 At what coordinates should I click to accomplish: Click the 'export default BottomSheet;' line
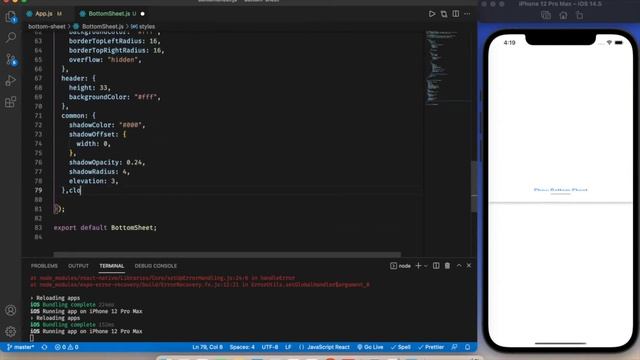105,228
